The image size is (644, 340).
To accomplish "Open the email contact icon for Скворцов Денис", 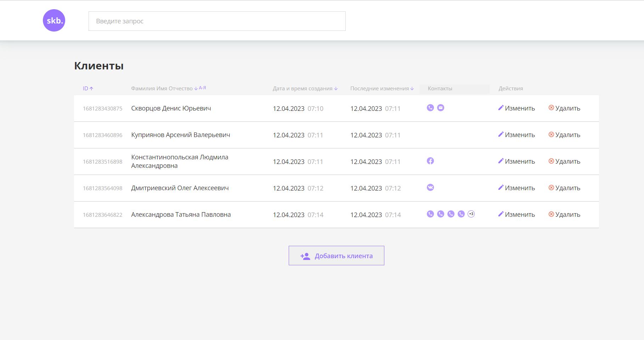I will pyautogui.click(x=441, y=107).
